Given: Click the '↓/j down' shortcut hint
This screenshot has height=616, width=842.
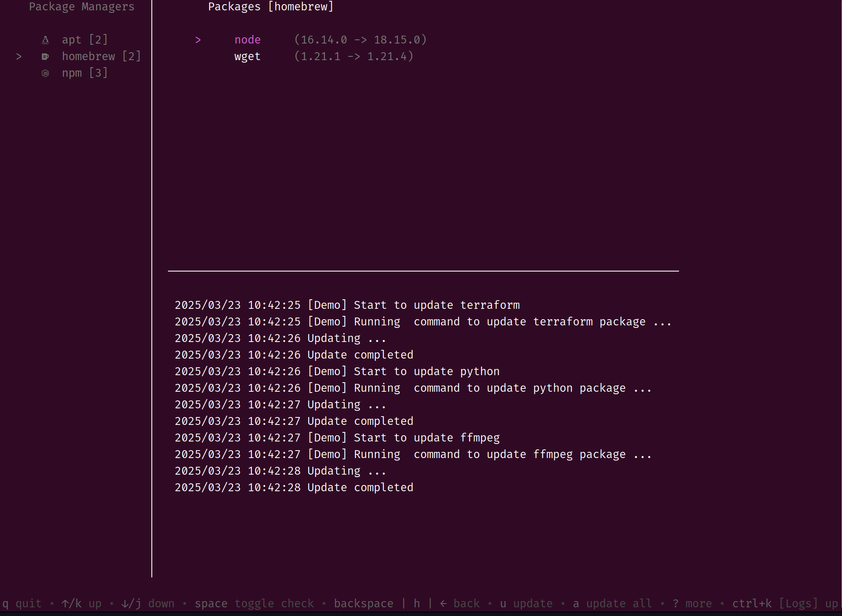Looking at the screenshot, I should pos(148,604).
